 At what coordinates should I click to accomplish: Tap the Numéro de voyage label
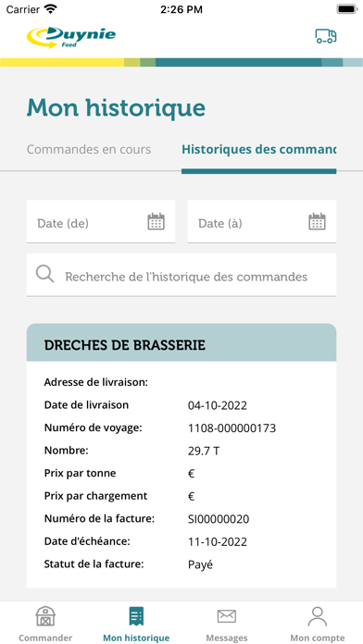(93, 428)
